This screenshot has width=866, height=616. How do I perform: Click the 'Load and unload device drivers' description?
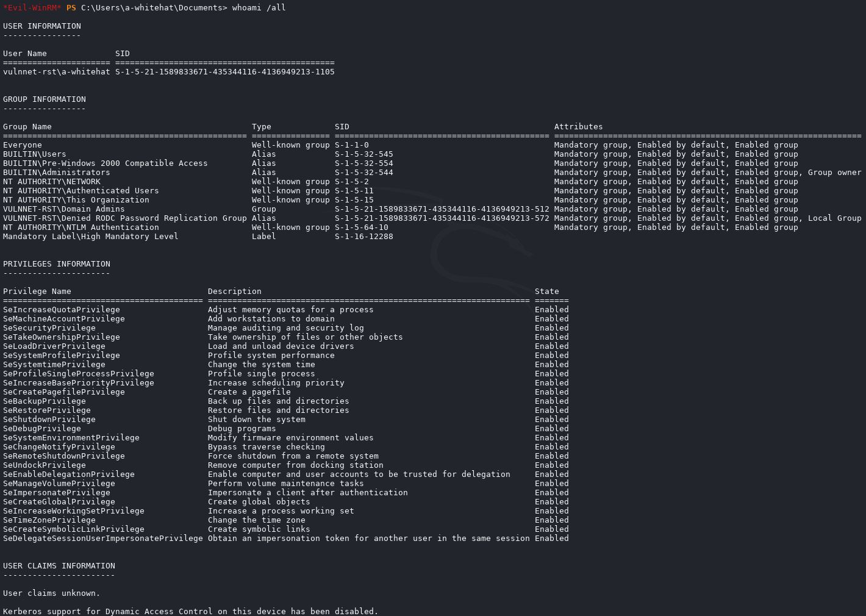[281, 346]
